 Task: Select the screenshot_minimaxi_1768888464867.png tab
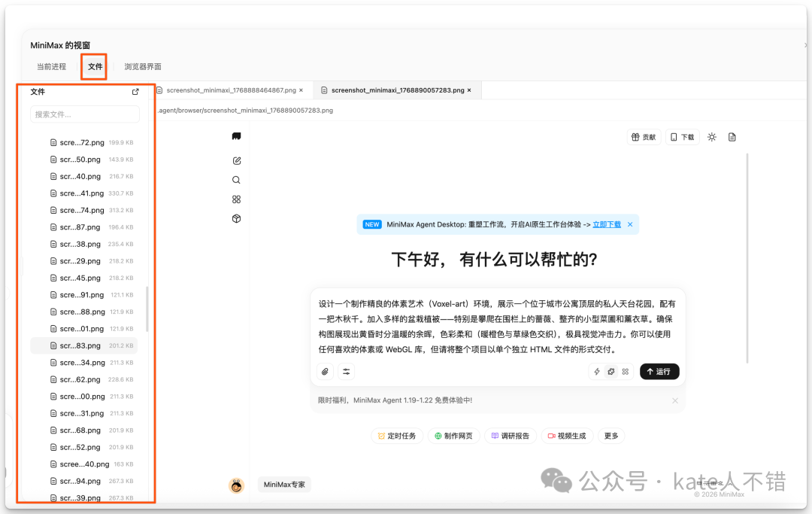pyautogui.click(x=230, y=89)
